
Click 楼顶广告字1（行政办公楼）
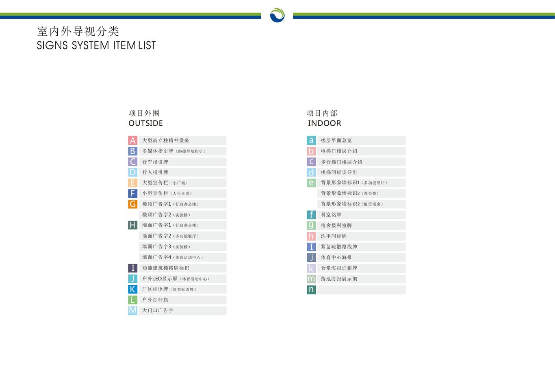[x=182, y=204]
